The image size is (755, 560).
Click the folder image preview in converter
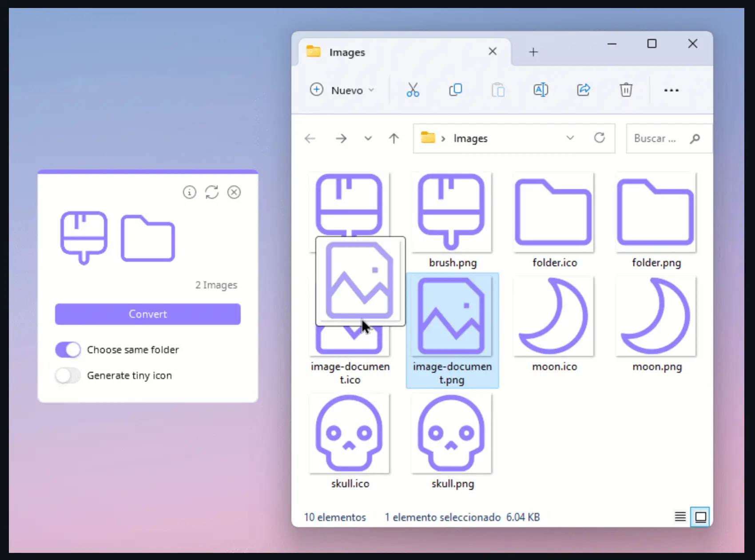[x=148, y=238]
